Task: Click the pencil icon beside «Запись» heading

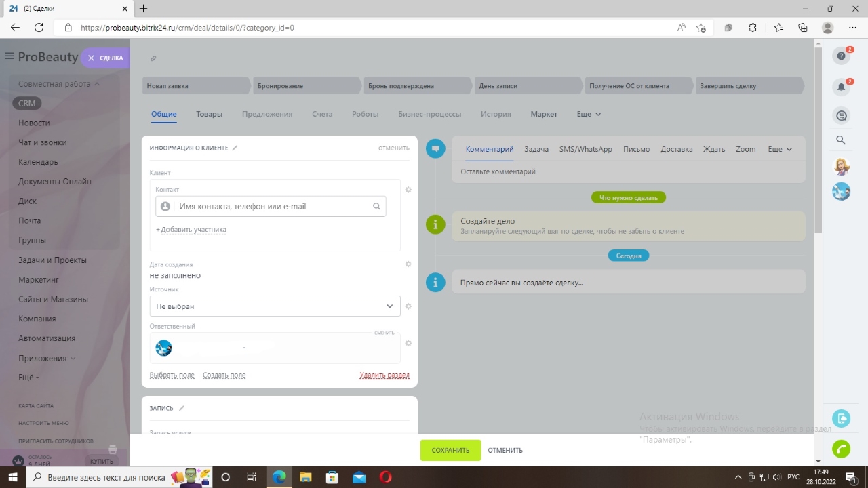Action: 182,408
